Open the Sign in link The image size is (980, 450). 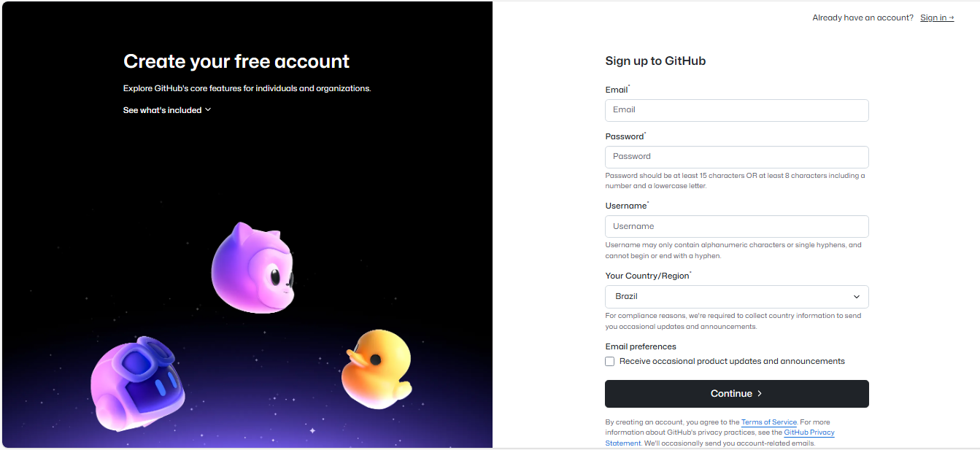(x=936, y=18)
